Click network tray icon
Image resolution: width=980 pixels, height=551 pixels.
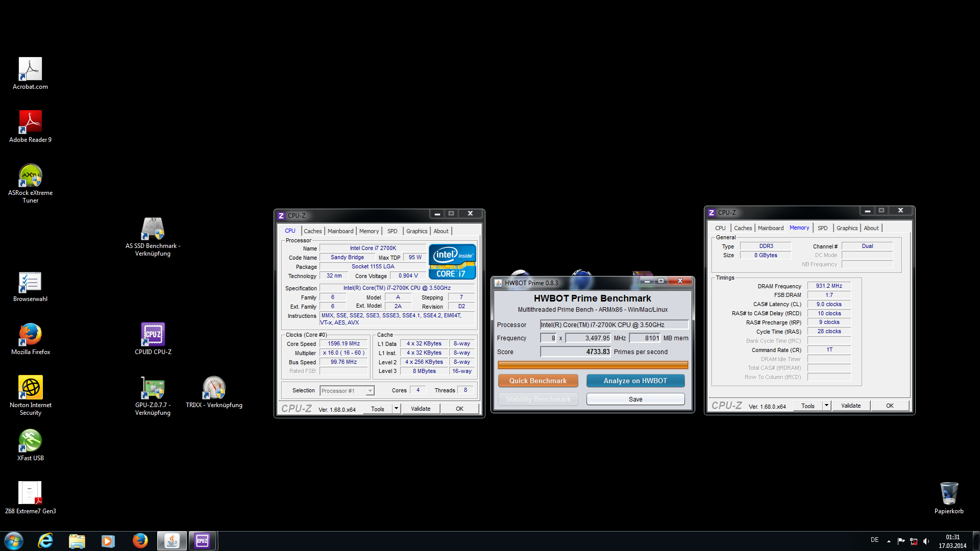(914, 541)
